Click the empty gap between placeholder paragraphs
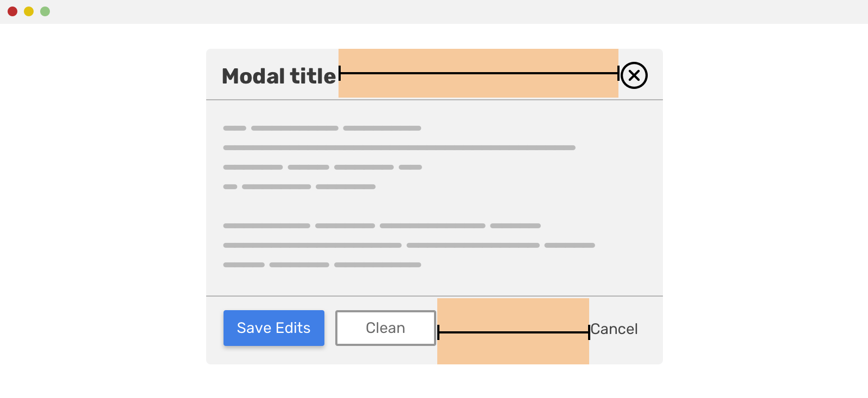Image resolution: width=868 pixels, height=398 pixels. point(435,206)
